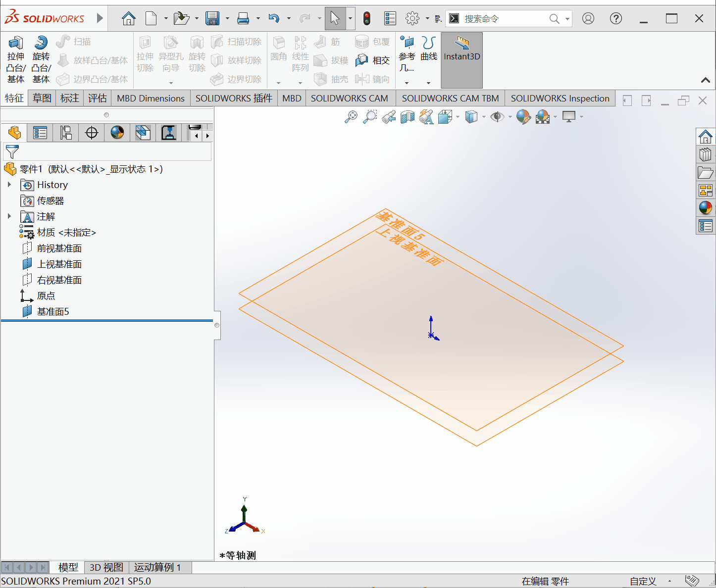Open DimXpertManager crosshair tab
Viewport: 716px width, 588px height.
(92, 133)
